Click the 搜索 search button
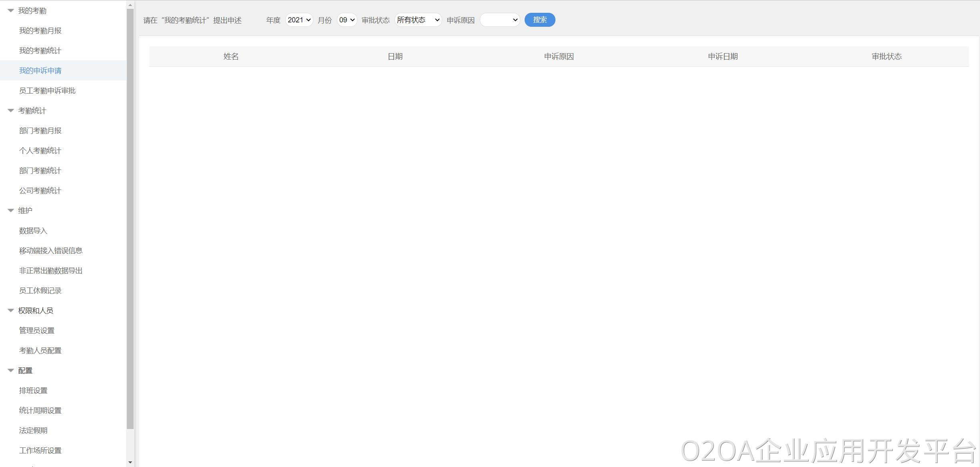 coord(539,20)
